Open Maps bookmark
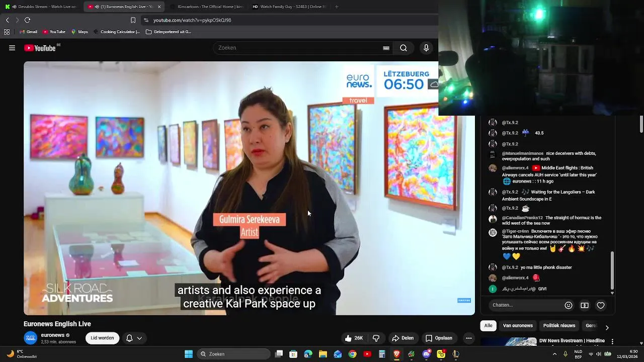 click(79, 32)
